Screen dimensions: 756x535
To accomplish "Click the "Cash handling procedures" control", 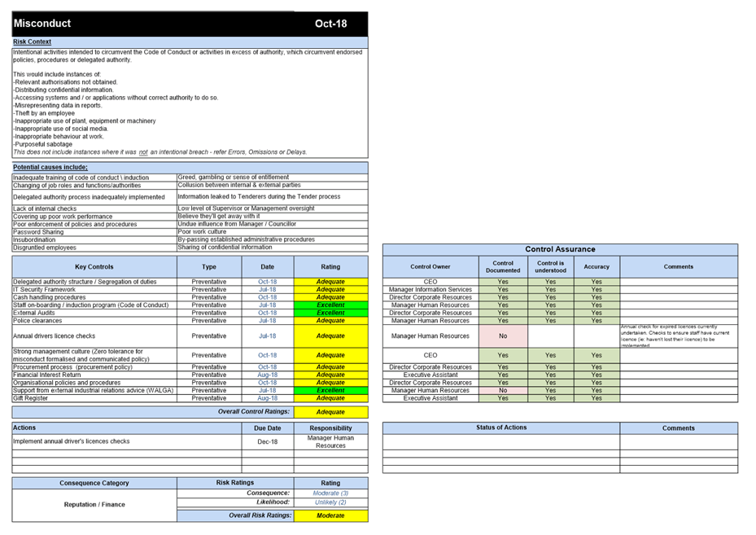I will (x=94, y=297).
